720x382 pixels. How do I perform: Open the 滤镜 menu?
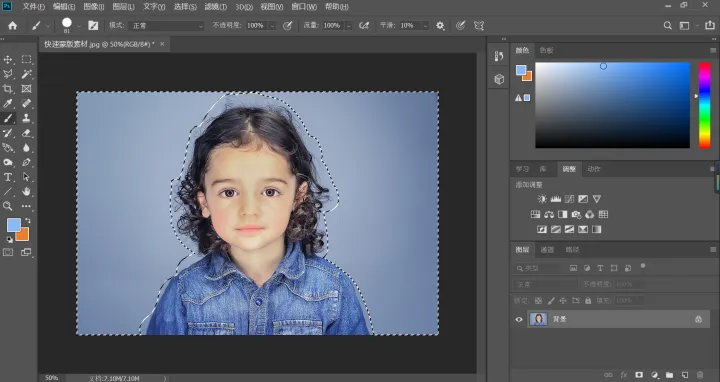coord(215,6)
